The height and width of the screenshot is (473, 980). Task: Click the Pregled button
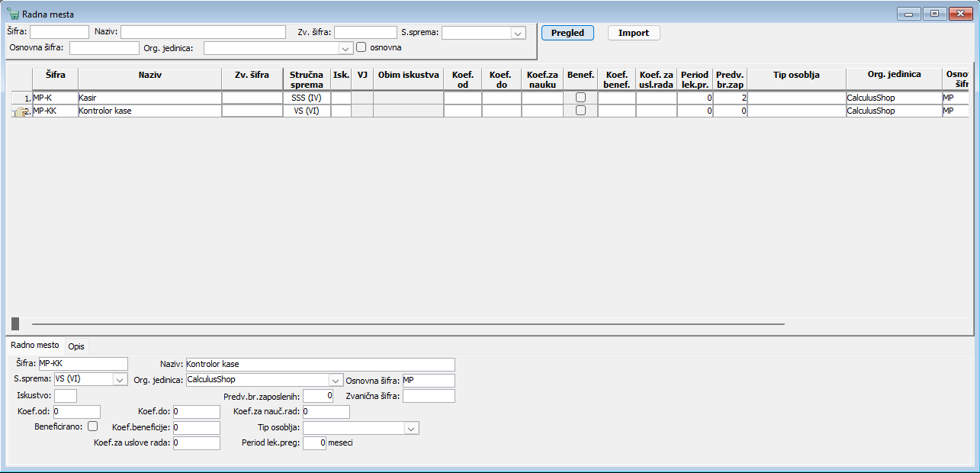567,33
